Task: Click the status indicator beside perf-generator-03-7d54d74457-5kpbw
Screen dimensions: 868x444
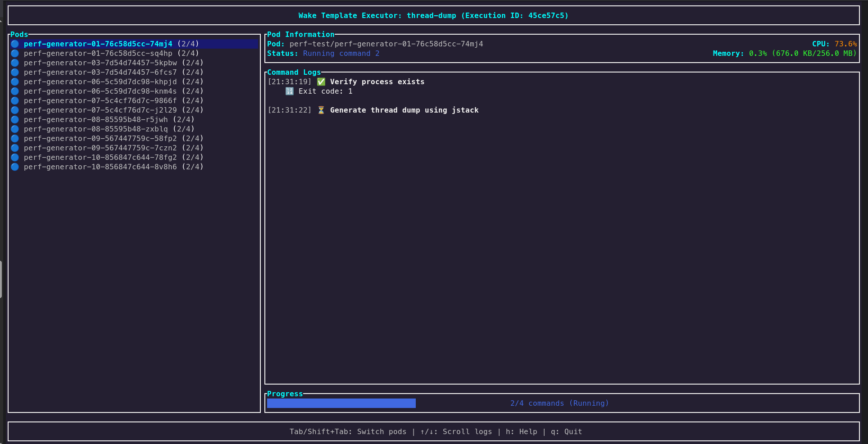Action: [x=14, y=63]
